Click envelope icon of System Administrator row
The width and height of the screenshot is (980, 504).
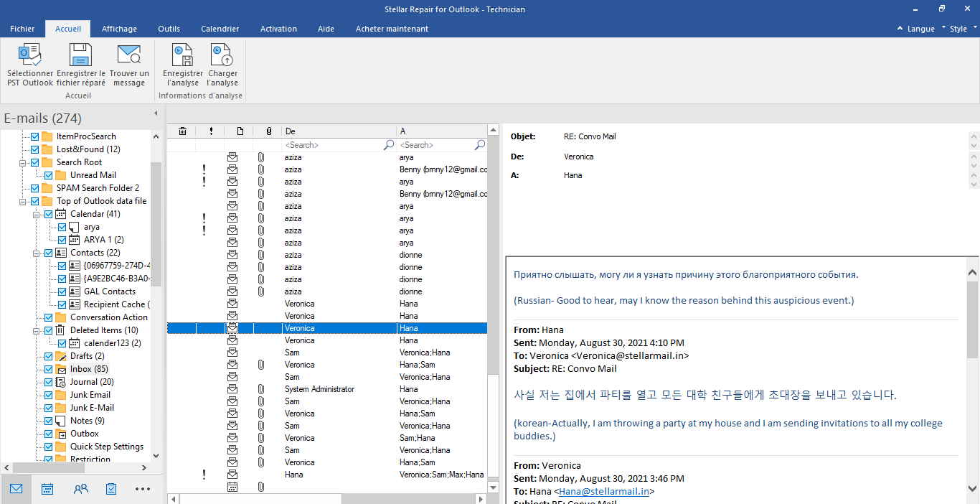pos(232,389)
